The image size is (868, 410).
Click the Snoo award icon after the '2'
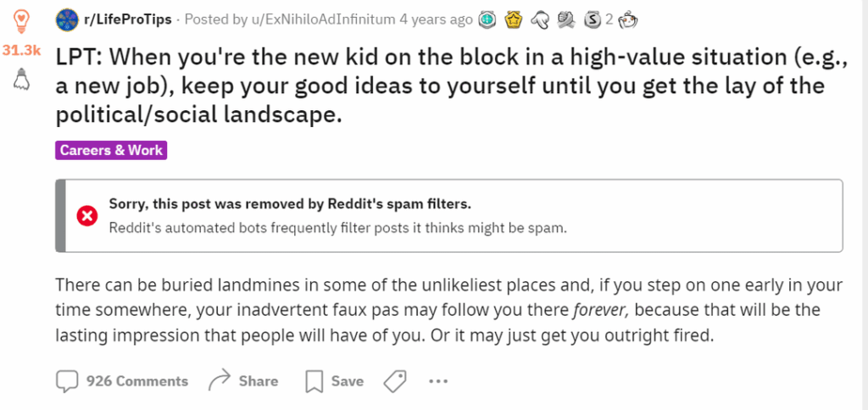(628, 20)
